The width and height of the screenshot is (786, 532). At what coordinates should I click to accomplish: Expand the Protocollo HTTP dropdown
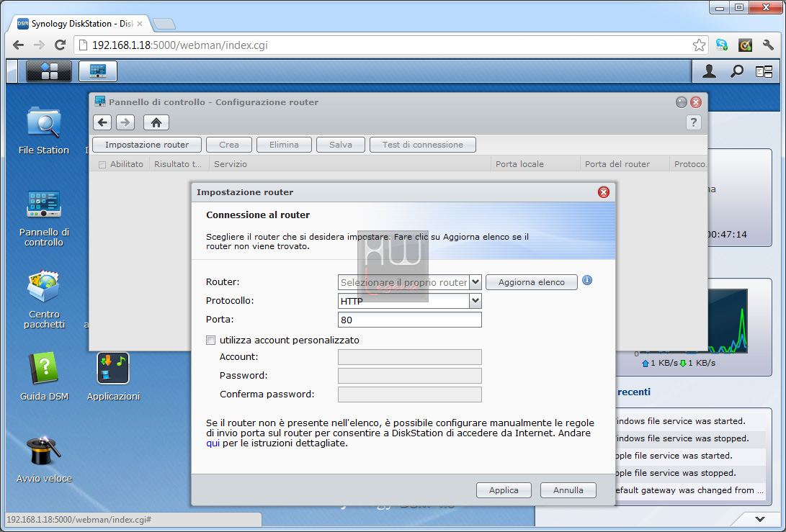[475, 301]
